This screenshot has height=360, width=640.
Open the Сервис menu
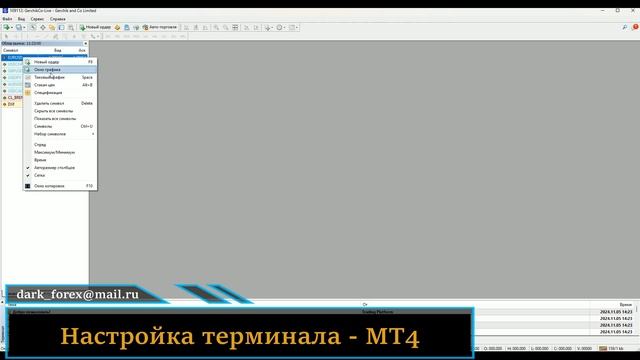click(x=37, y=19)
